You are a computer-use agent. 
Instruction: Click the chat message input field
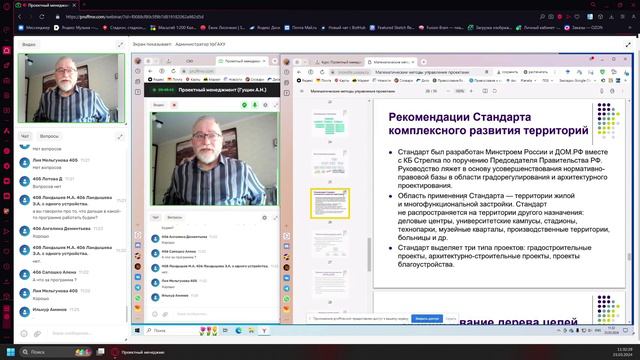coord(86,333)
